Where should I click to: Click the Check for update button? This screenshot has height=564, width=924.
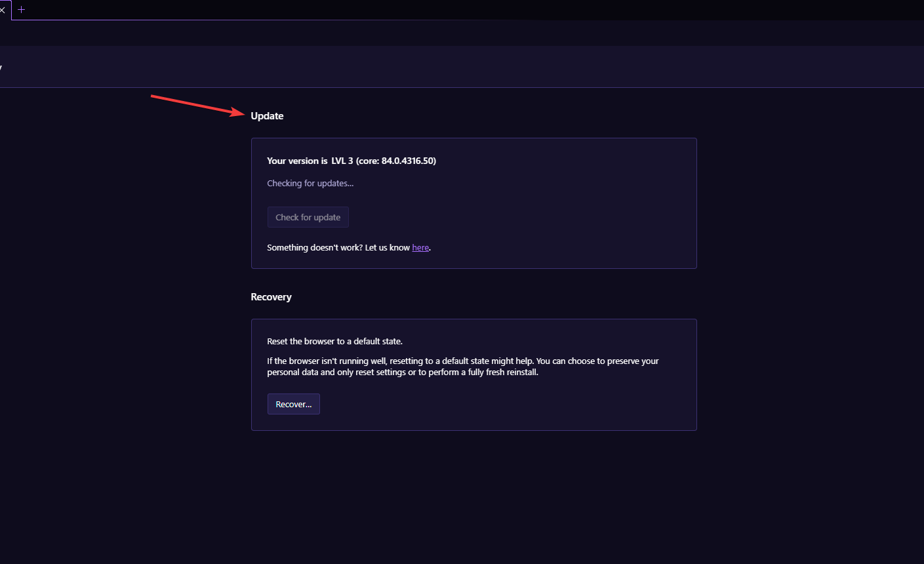308,217
